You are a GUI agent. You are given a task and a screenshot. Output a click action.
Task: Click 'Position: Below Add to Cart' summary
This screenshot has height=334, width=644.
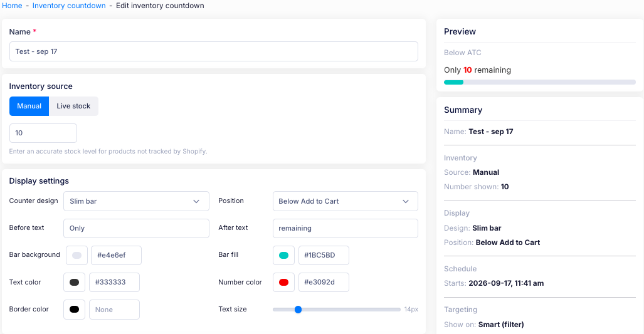(x=492, y=243)
